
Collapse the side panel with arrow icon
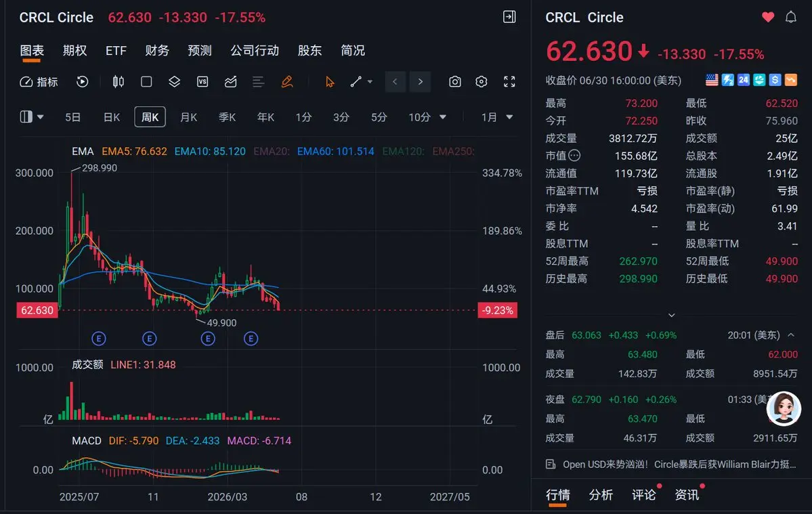(x=509, y=17)
